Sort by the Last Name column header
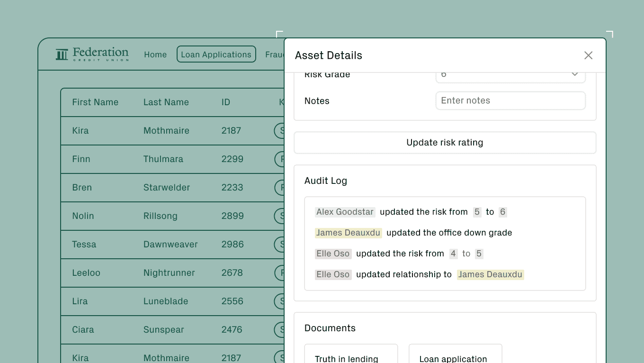 (x=166, y=102)
